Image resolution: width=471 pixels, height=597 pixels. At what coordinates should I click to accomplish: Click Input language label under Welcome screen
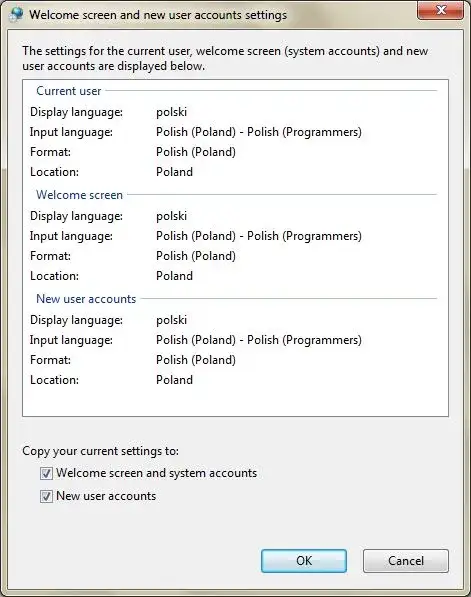click(x=71, y=236)
